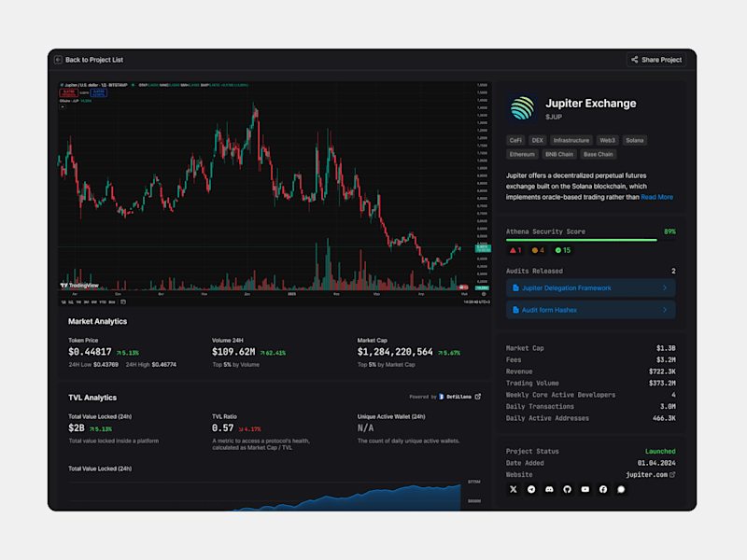Image resolution: width=747 pixels, height=560 pixels.
Task: Click the red critical issues count badge
Action: pyautogui.click(x=515, y=250)
